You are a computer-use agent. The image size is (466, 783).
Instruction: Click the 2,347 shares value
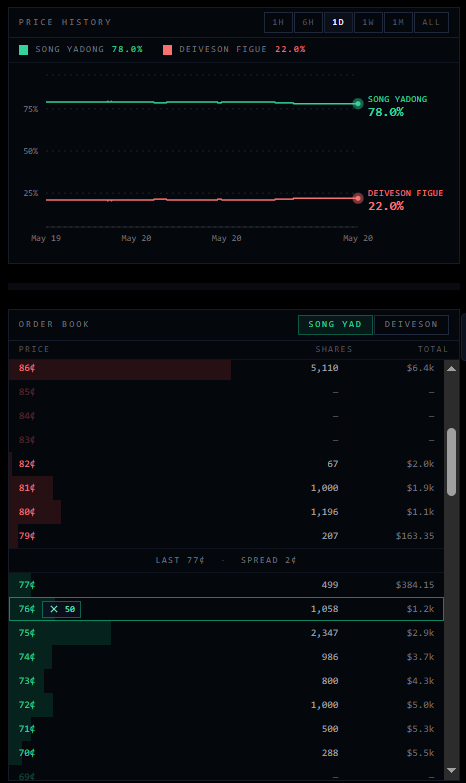[x=325, y=633]
